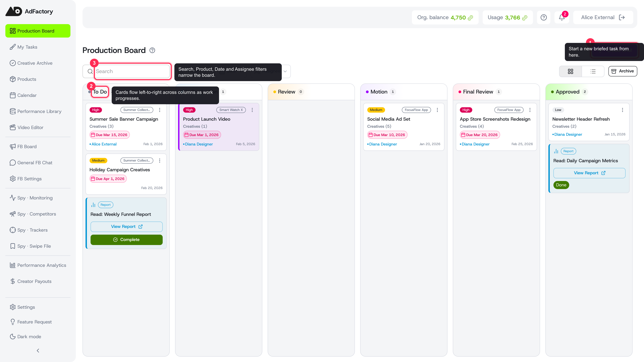
Task: Open the Calendar page
Action: (x=38, y=95)
